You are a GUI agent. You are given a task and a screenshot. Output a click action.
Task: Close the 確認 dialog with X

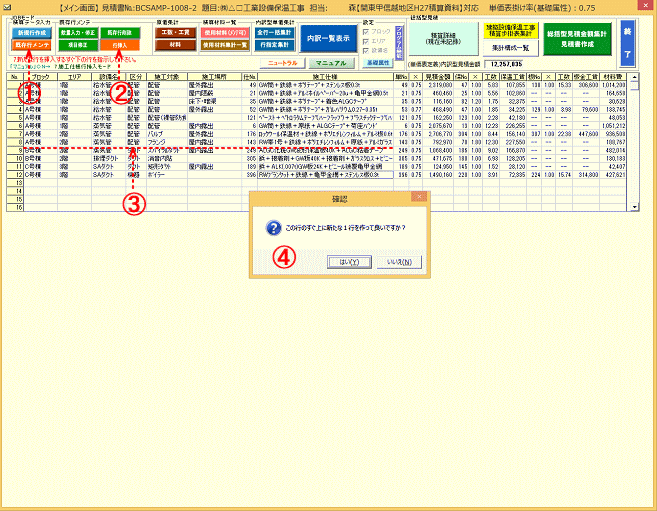pyautogui.click(x=419, y=196)
